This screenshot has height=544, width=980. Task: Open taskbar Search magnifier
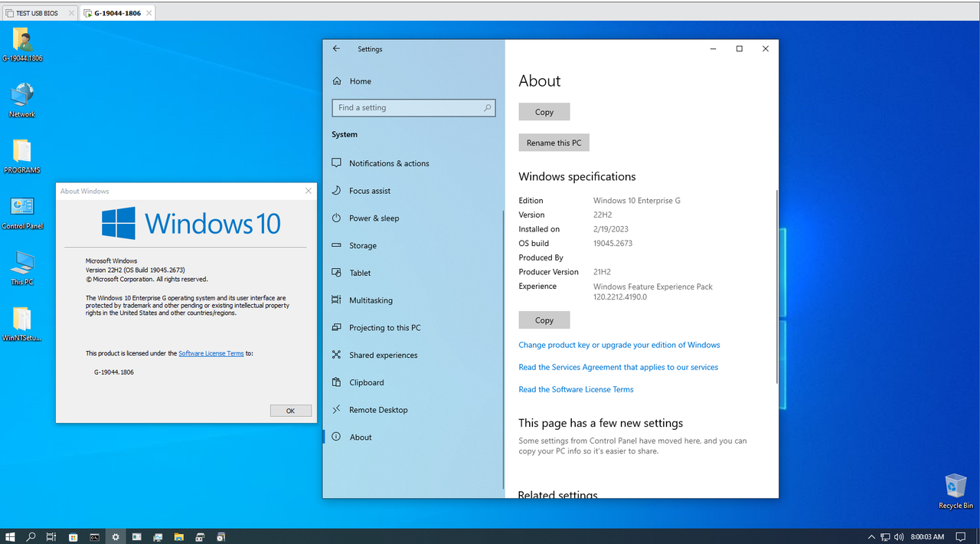31,537
